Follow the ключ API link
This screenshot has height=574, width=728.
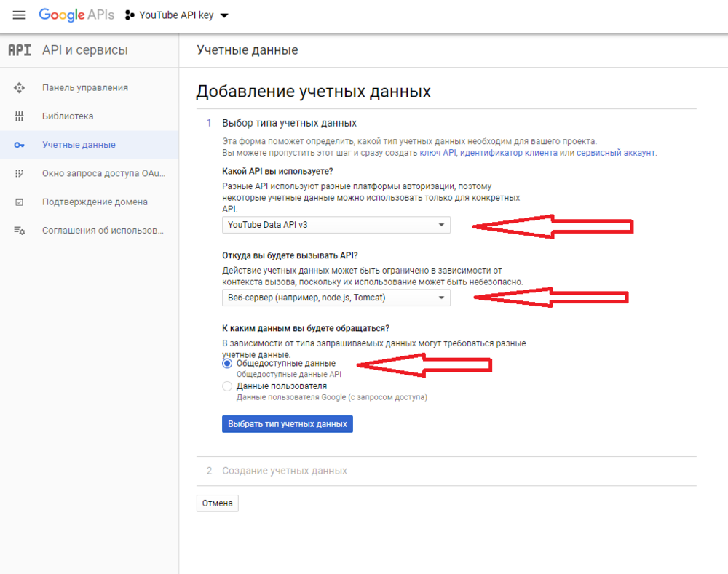(438, 153)
